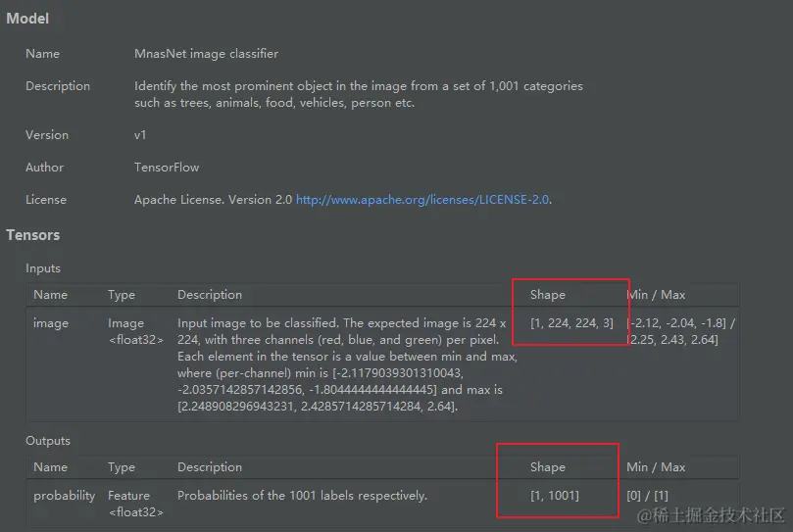793x532 pixels.
Task: Click the Description header in the Inputs table
Action: [x=210, y=295]
